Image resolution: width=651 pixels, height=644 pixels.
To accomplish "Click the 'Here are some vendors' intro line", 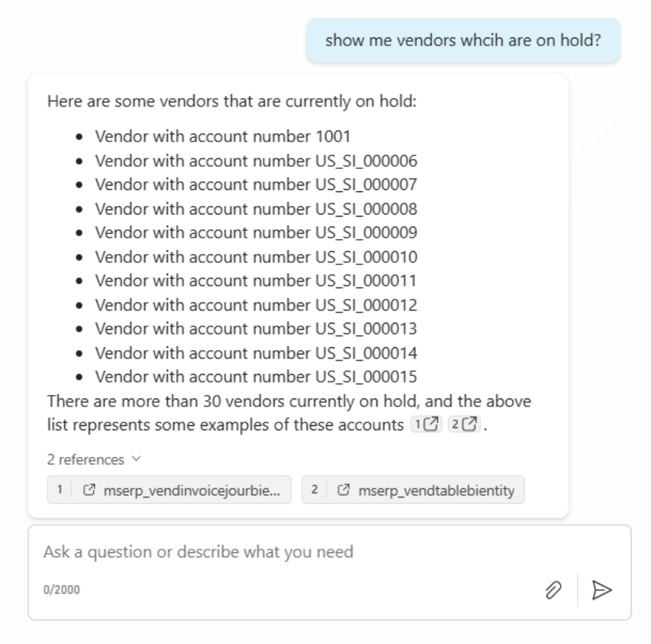I will click(231, 100).
